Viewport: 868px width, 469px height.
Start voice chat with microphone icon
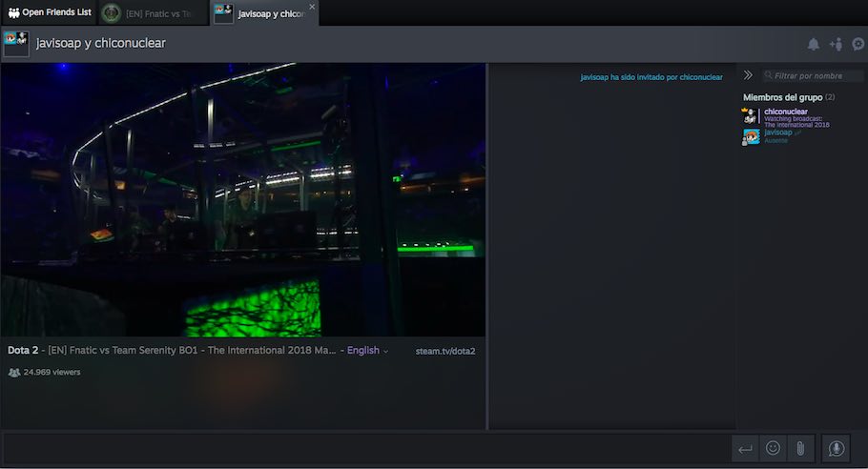coord(836,449)
